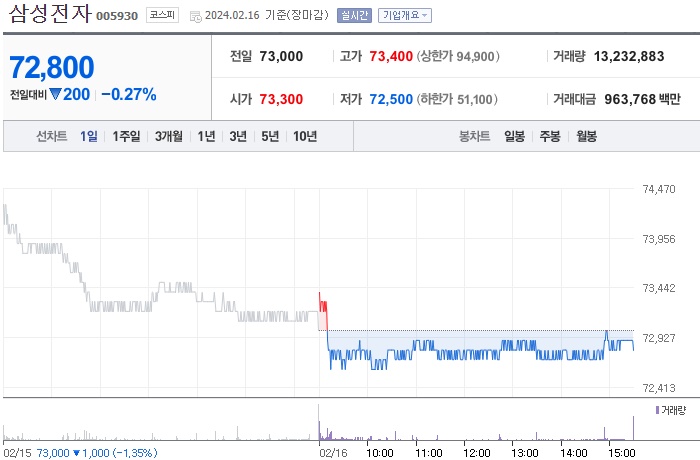Click the 15:00 time label
Viewport: 700px width, 460px height.
[622, 453]
